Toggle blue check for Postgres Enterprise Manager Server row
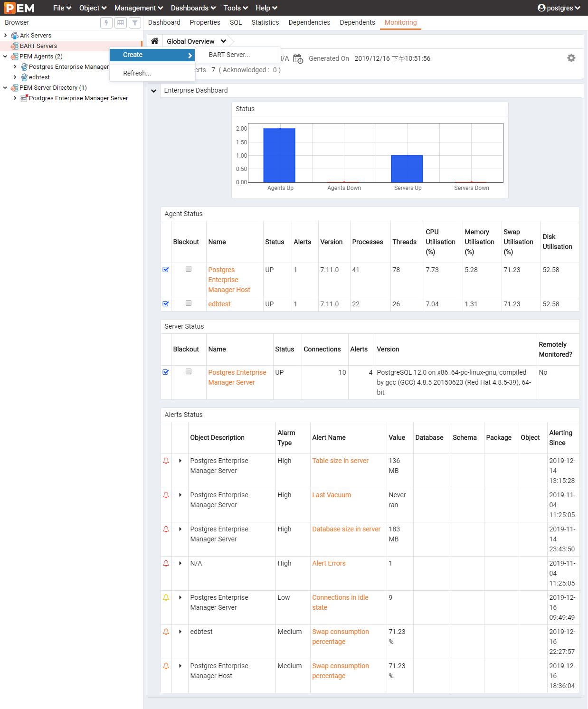The image size is (588, 709). (166, 372)
